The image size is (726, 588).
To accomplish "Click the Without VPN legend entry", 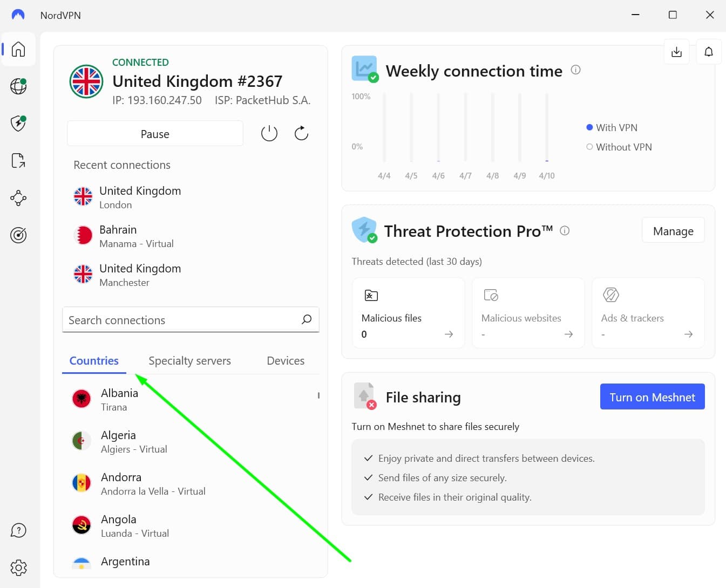I will (x=619, y=147).
